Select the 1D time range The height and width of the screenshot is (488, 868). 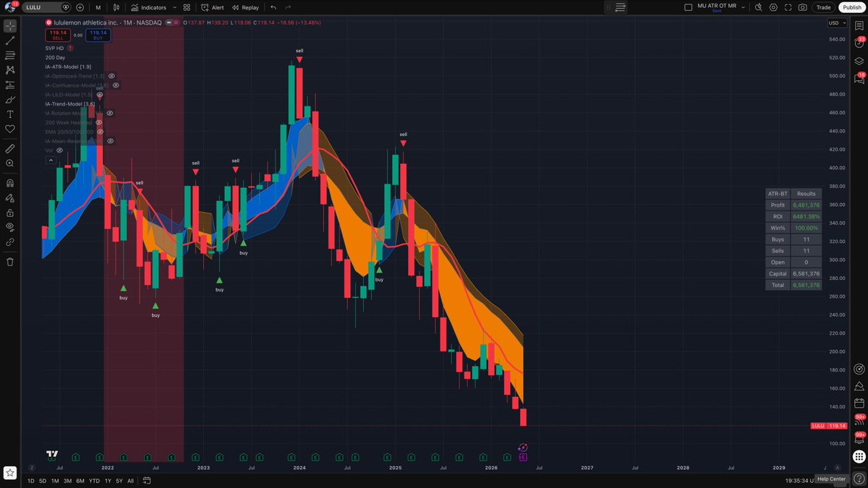(31, 481)
